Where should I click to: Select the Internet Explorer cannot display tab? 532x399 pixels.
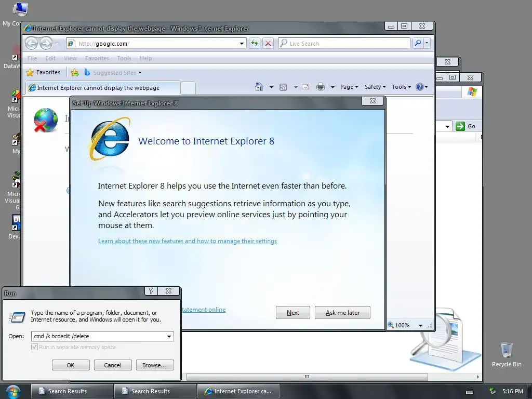(102, 87)
